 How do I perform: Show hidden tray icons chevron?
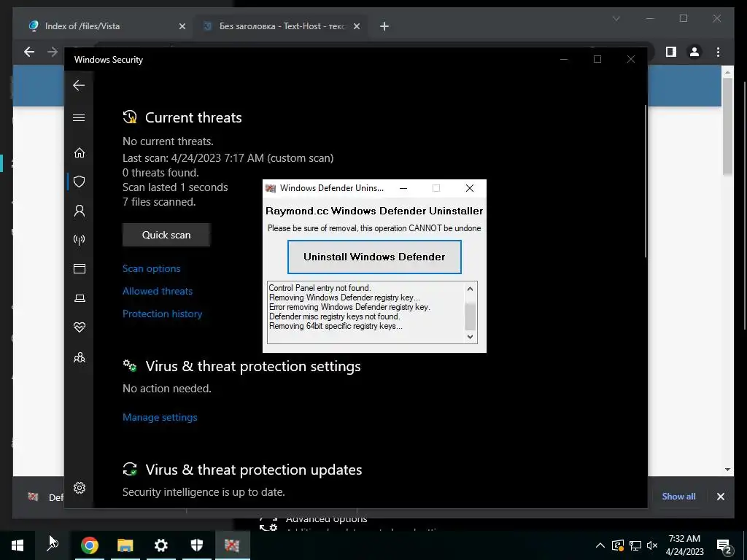tap(600, 545)
